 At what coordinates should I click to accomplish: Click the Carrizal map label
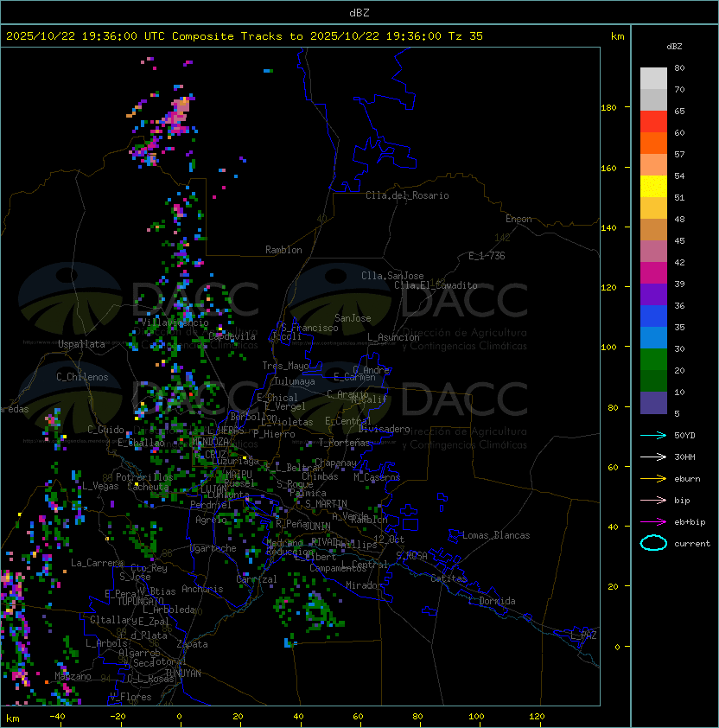256,579
